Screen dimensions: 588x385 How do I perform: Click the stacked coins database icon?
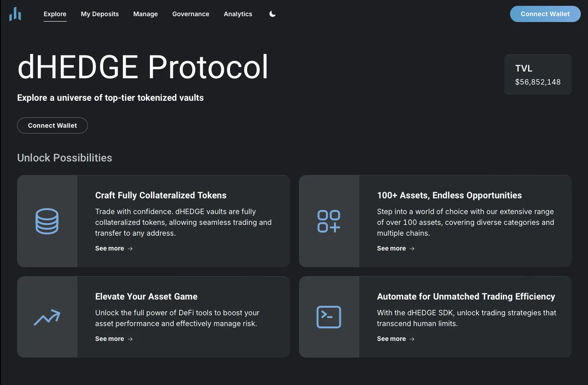click(47, 221)
